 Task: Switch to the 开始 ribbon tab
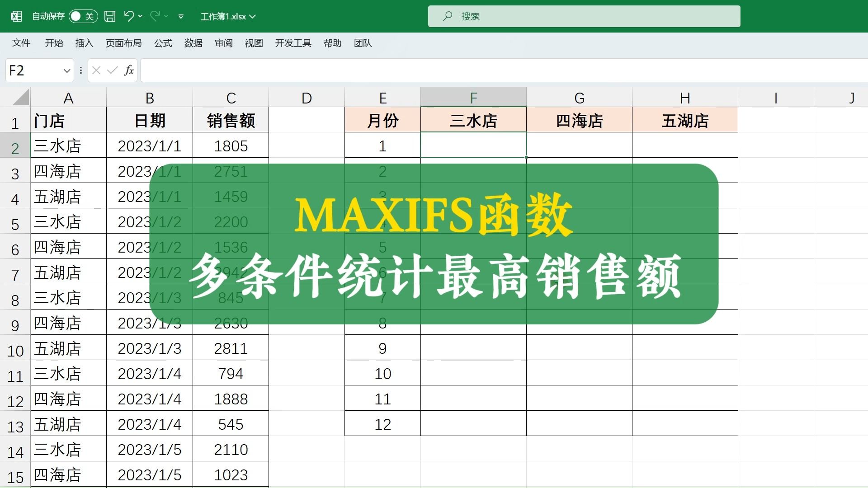54,43
